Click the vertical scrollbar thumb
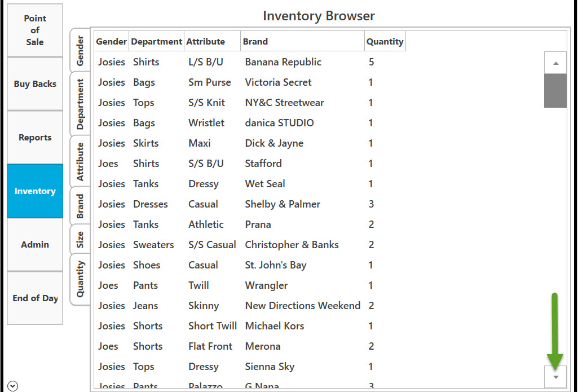The height and width of the screenshot is (392, 578). pos(555,91)
